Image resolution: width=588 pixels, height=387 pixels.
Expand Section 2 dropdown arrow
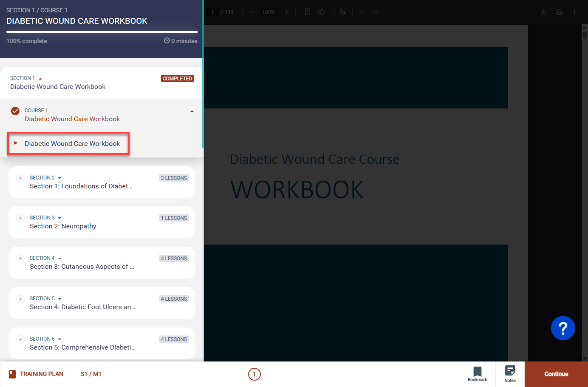pos(60,178)
